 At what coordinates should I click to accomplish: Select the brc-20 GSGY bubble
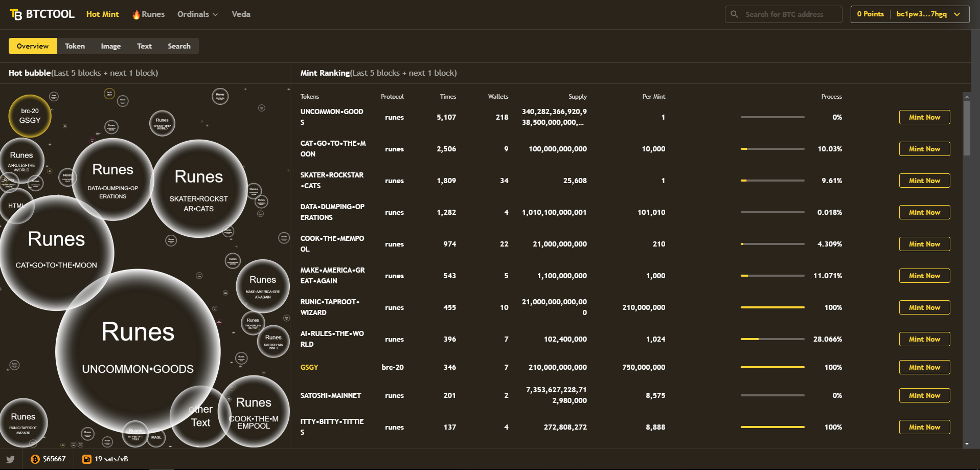(30, 116)
